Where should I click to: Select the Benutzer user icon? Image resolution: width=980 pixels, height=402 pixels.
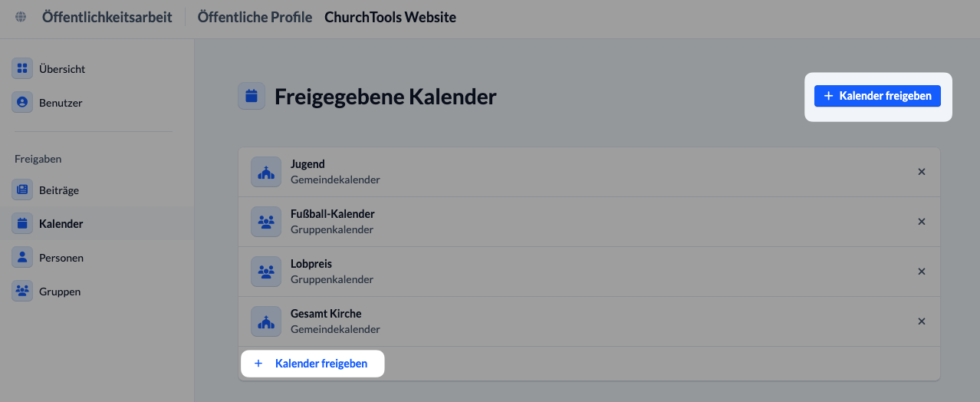tap(22, 103)
